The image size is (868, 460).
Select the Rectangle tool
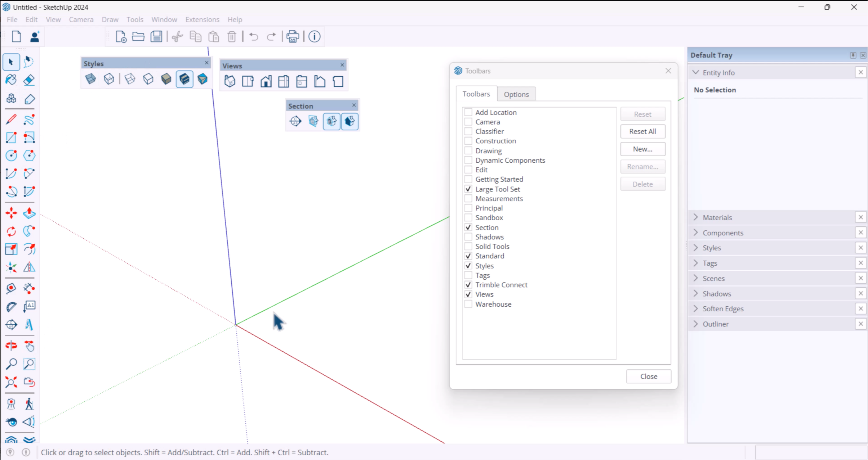(11, 137)
